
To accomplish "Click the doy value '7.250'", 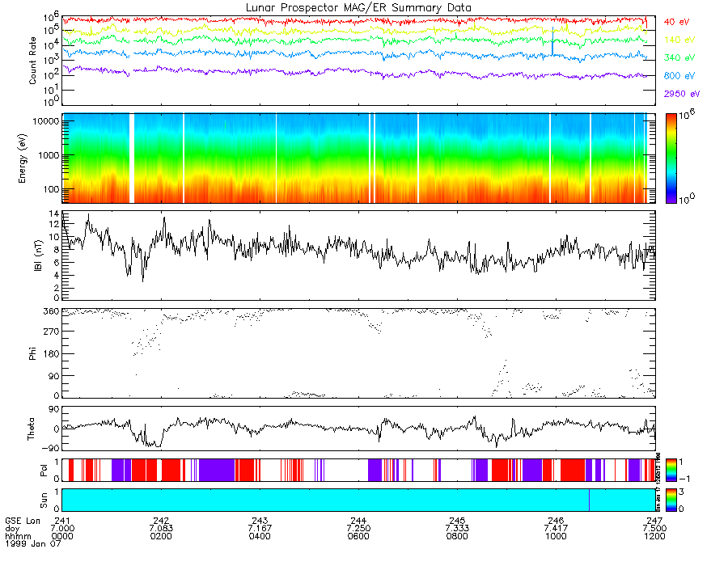I will coord(358,529).
